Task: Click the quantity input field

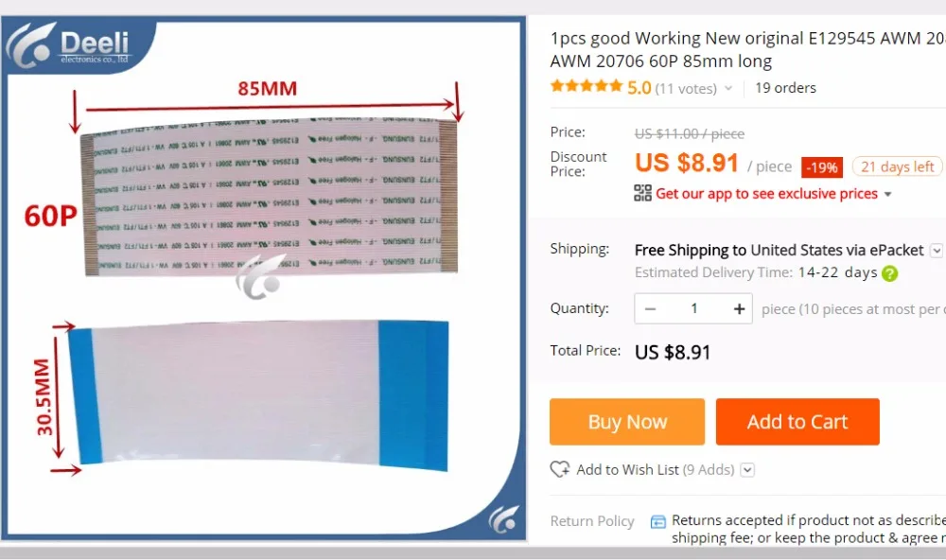Action: pos(694,309)
